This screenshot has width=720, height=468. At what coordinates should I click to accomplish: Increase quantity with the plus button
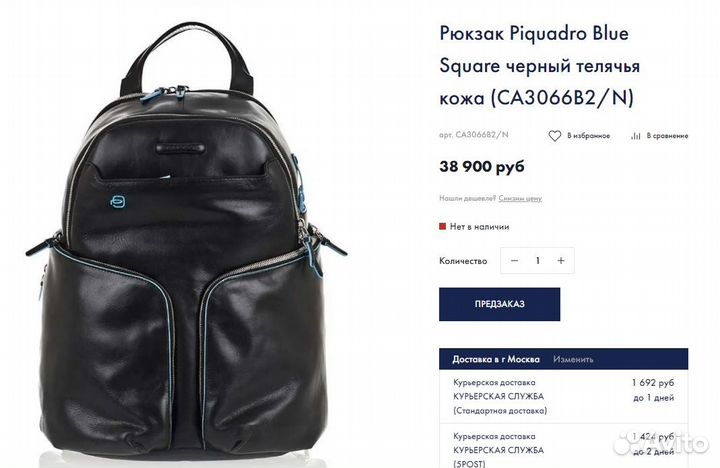click(x=561, y=260)
